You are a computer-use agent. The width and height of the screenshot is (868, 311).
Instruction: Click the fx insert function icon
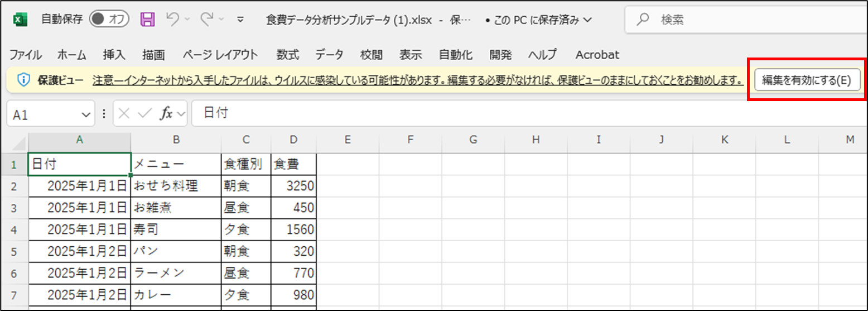(166, 114)
